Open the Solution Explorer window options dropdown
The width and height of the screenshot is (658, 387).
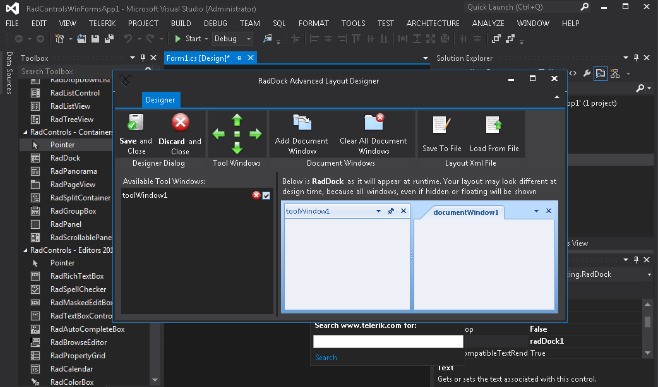point(626,58)
